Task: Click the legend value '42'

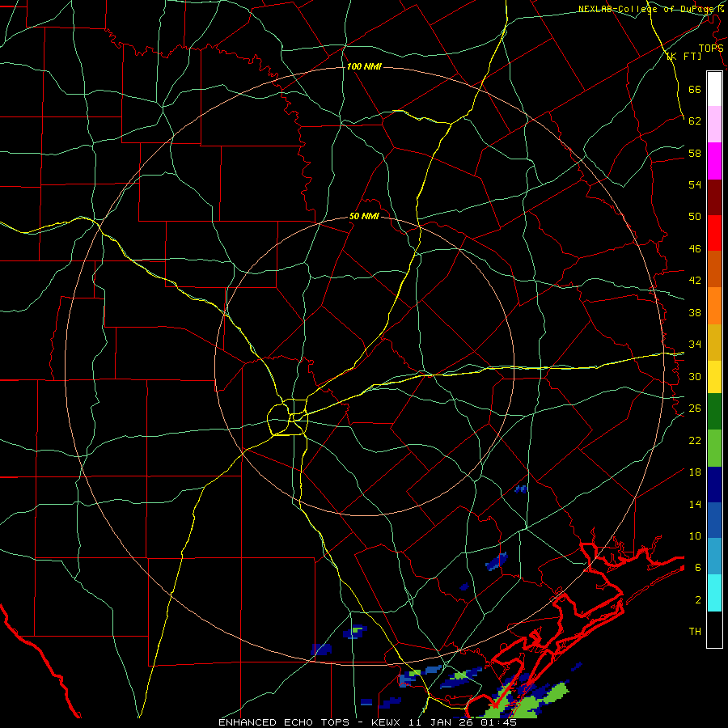Action: pos(695,281)
